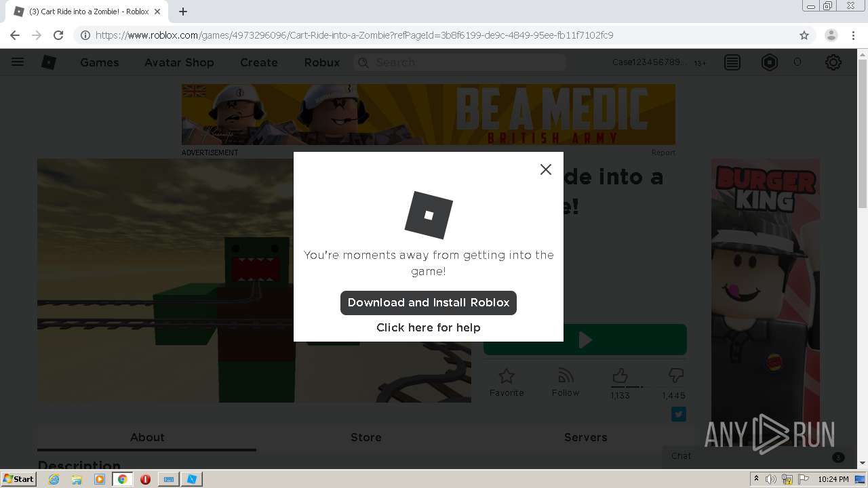The width and height of the screenshot is (868, 488).
Task: Open the Avatar Shop menu item
Action: 179,62
